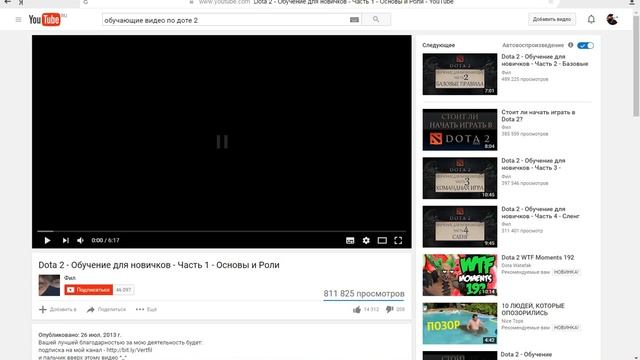Click Добавить в button
640x360 pixels.
[58, 309]
